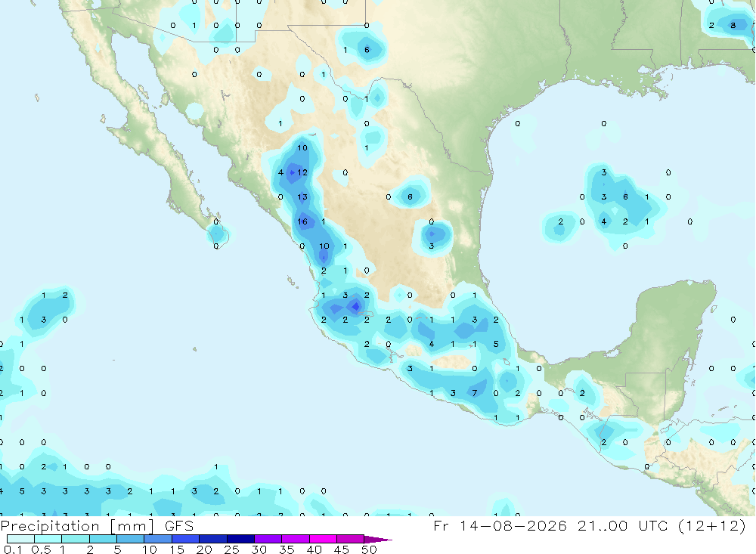756x554 pixels.
Task: Click the 16 mm precipitation value
Action: click(302, 221)
